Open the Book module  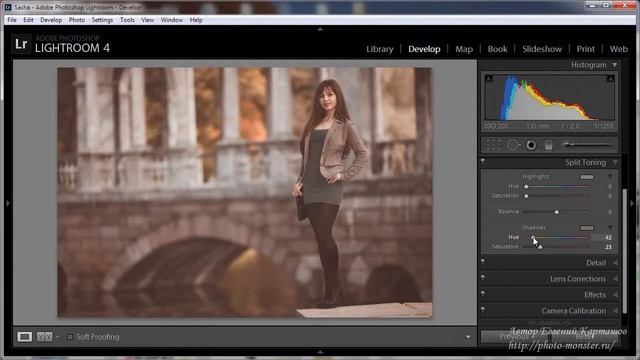click(x=498, y=49)
